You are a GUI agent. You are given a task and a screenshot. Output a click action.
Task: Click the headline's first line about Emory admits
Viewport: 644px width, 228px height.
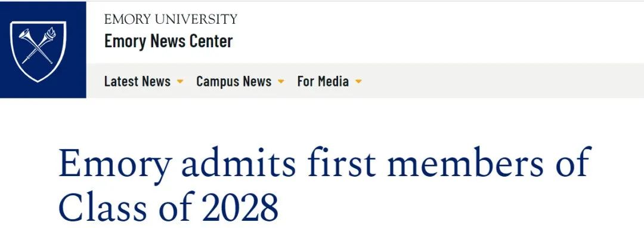pos(324,163)
